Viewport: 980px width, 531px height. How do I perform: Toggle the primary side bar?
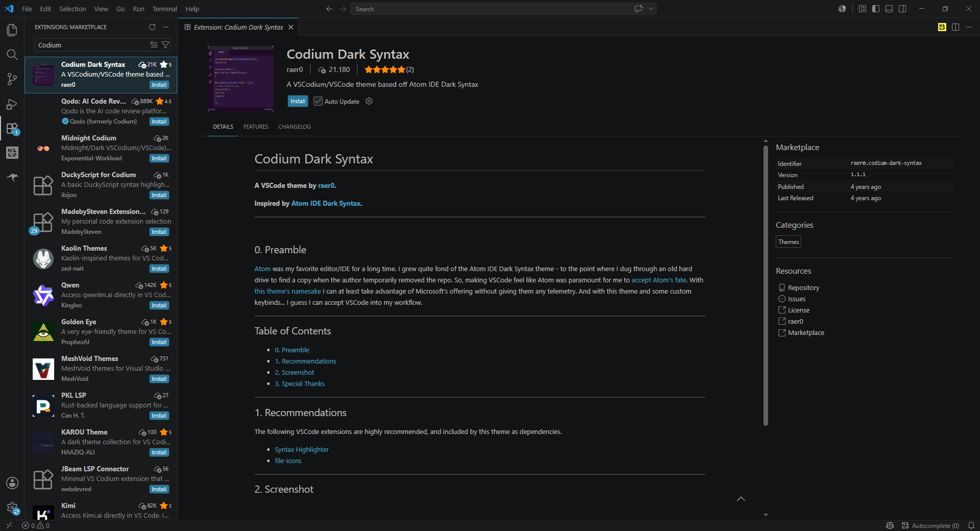tap(876, 9)
